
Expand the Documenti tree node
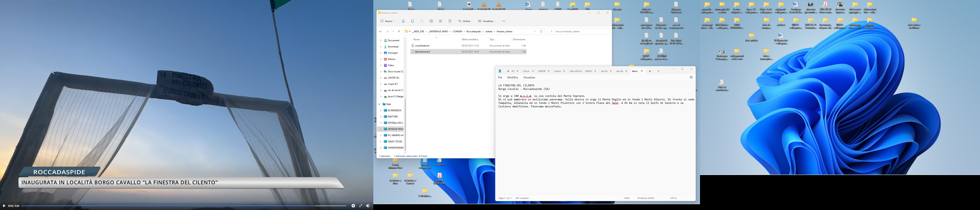381,40
